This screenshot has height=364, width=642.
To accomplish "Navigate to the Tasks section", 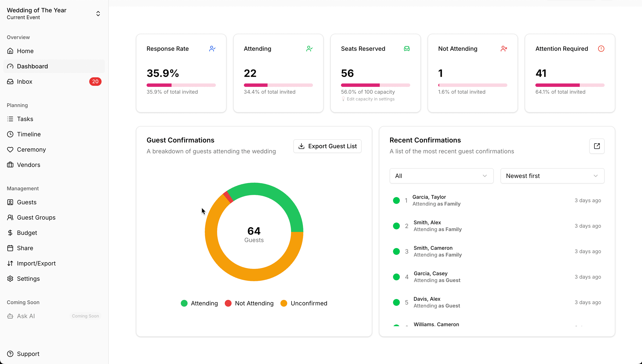I will pyautogui.click(x=25, y=119).
